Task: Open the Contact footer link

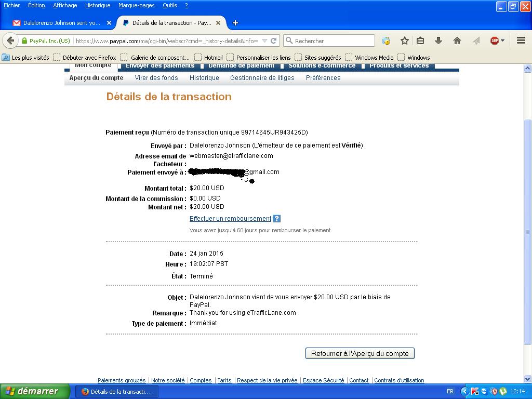Action: pyautogui.click(x=359, y=380)
